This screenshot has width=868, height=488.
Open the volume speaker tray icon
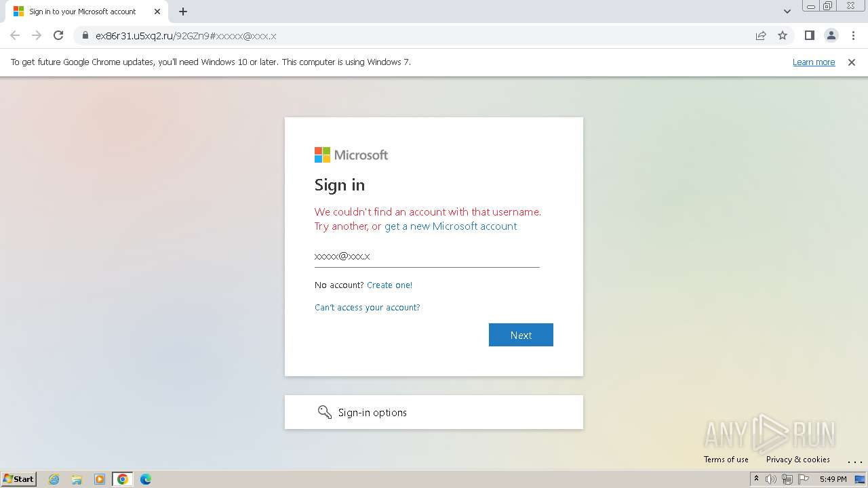(771, 479)
